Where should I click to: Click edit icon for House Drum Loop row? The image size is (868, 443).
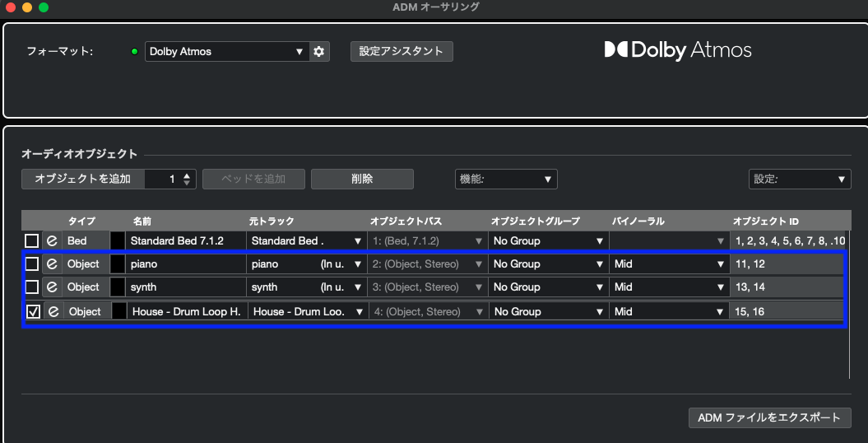tap(53, 312)
